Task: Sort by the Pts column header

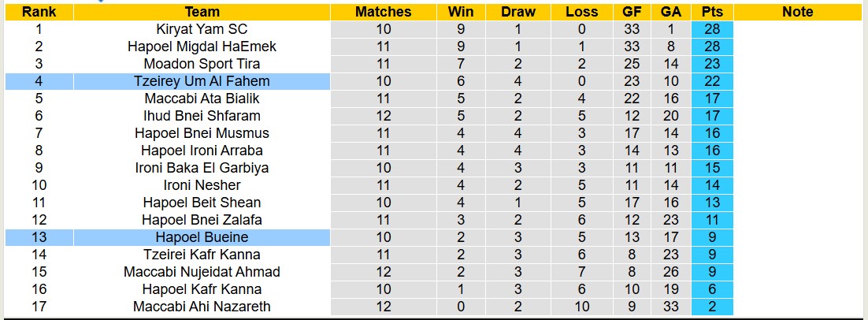Action: pos(712,12)
